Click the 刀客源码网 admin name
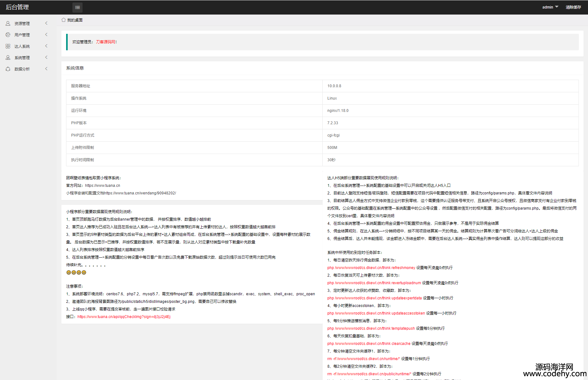The height and width of the screenshot is (380, 588). (106, 42)
